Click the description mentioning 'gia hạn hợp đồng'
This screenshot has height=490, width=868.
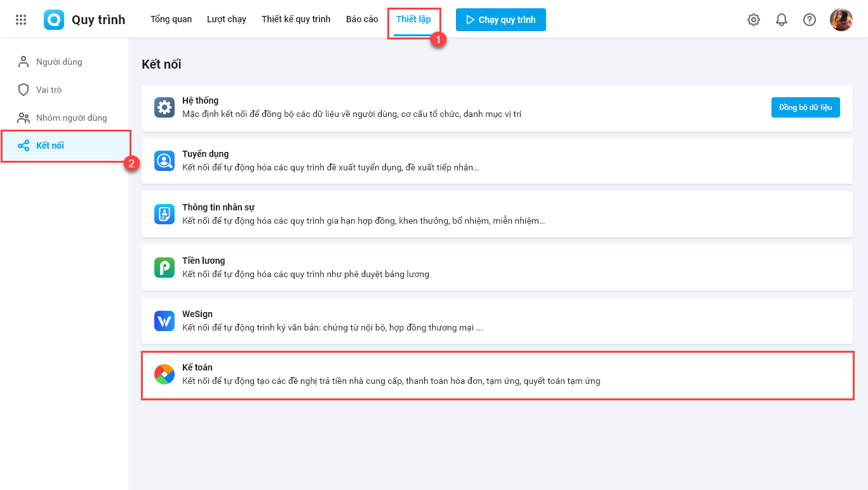tap(364, 221)
